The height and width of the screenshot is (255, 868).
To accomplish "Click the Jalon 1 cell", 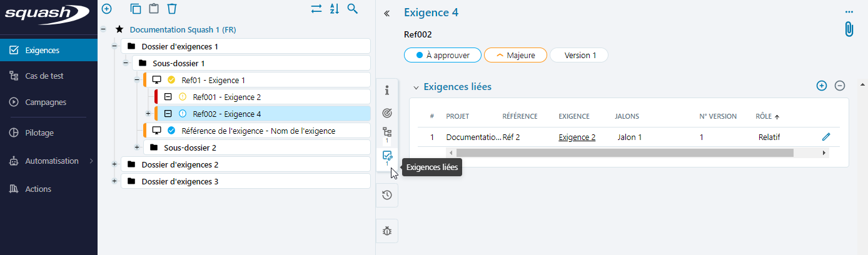I will click(x=629, y=137).
